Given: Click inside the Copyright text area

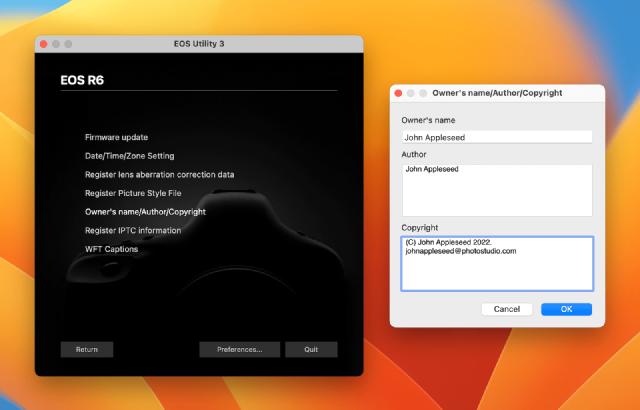Looking at the screenshot, I should (x=497, y=264).
